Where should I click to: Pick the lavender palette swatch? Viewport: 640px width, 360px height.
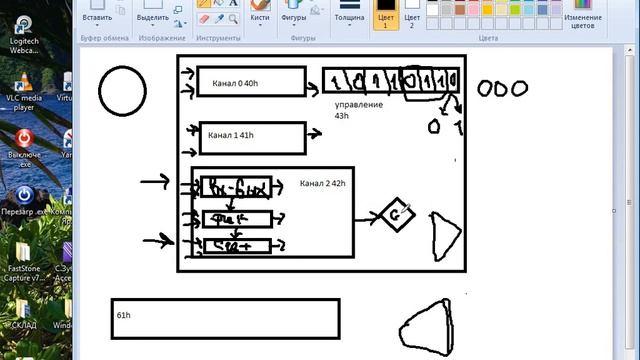click(x=556, y=9)
